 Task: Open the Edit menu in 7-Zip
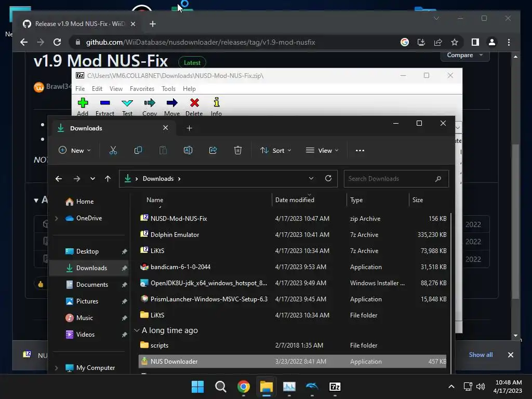pyautogui.click(x=97, y=89)
